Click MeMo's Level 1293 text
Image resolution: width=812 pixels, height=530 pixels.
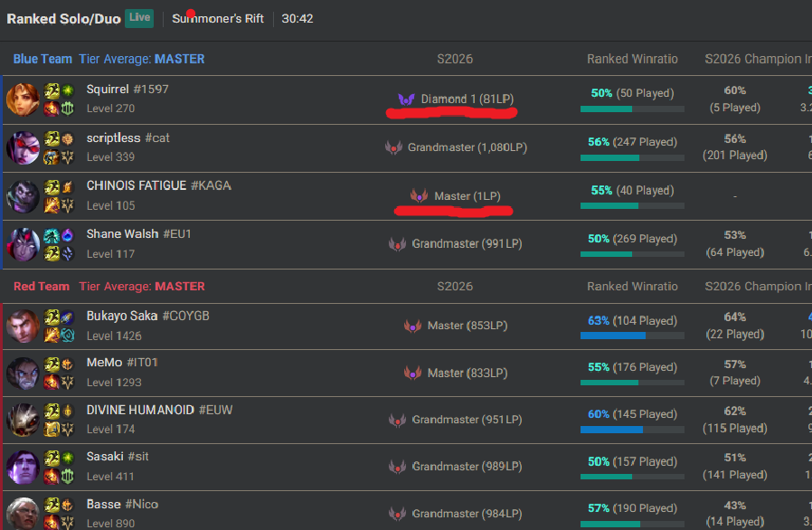(x=114, y=383)
